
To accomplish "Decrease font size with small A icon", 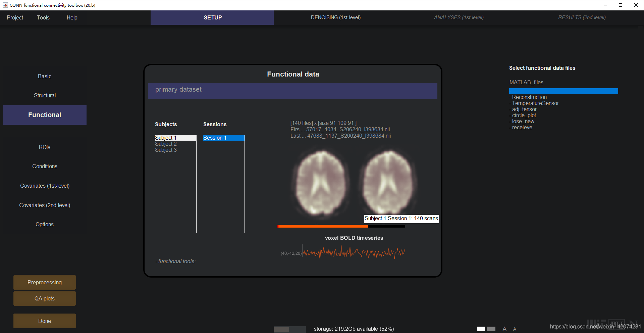I will [x=515, y=329].
